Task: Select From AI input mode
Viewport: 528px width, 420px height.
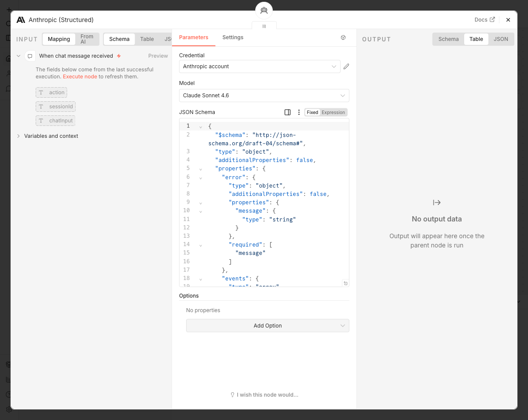Action: (87, 39)
